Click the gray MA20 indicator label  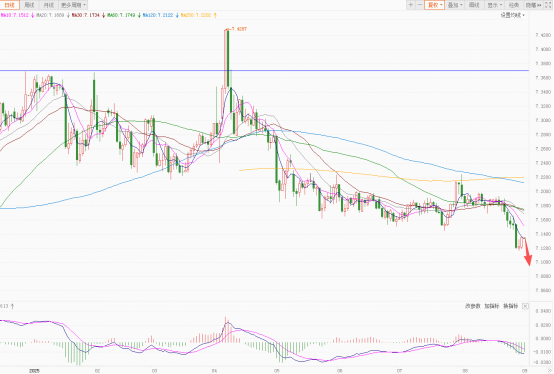click(x=51, y=15)
